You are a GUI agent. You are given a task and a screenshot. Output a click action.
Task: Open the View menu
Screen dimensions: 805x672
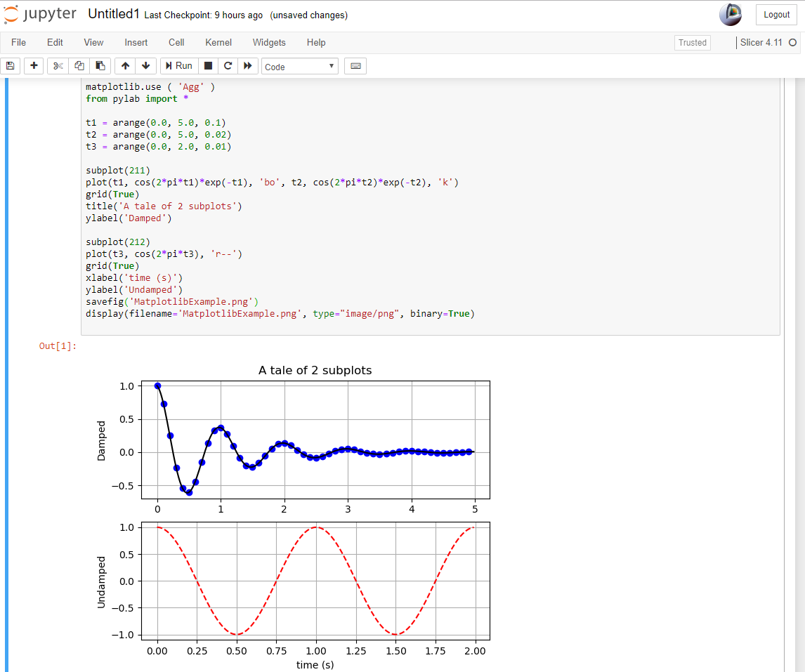tap(93, 43)
